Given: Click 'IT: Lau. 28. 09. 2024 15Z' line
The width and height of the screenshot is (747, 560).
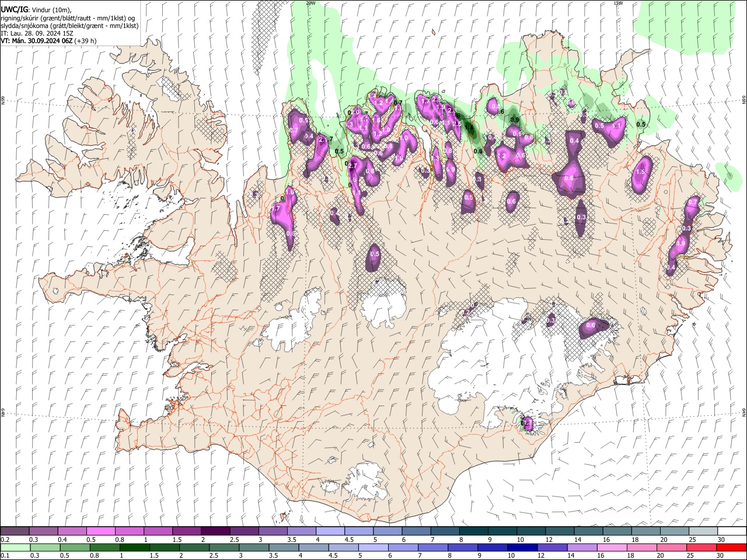Looking at the screenshot, I should [37, 33].
